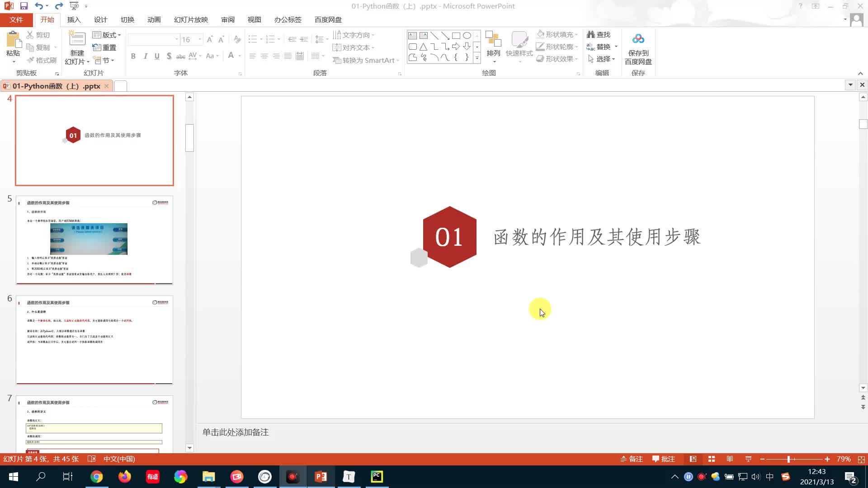Viewport: 868px width, 488px height.
Task: Open the font name combo box
Action: 153,39
